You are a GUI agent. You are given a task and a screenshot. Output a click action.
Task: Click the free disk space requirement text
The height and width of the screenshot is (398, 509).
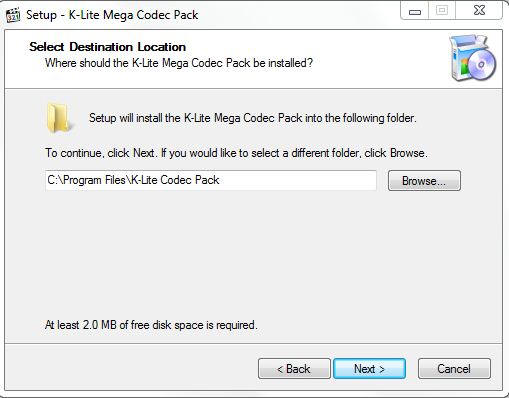click(151, 325)
